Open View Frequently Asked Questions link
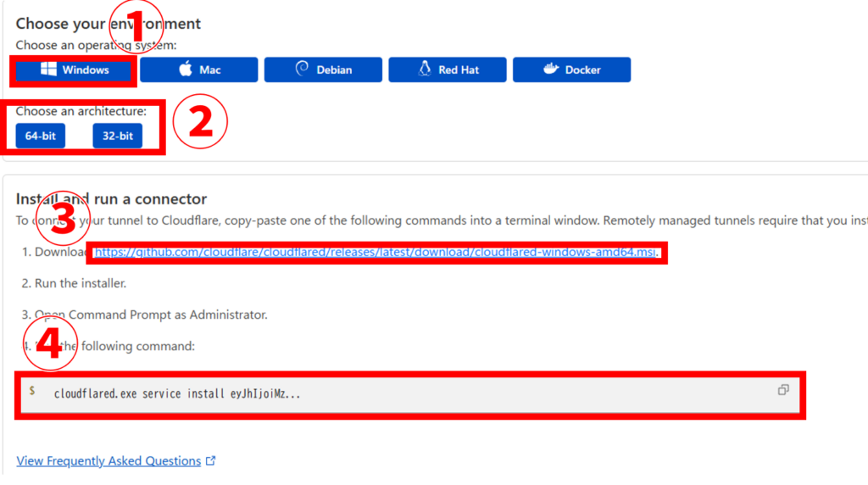The width and height of the screenshot is (868, 485). click(108, 461)
